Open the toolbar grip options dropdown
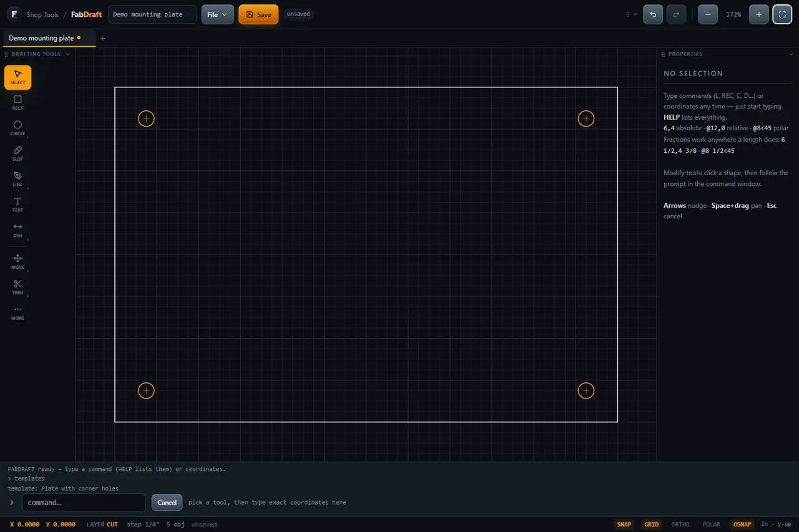Screen dimensions: 799x532 pos(632,14)
